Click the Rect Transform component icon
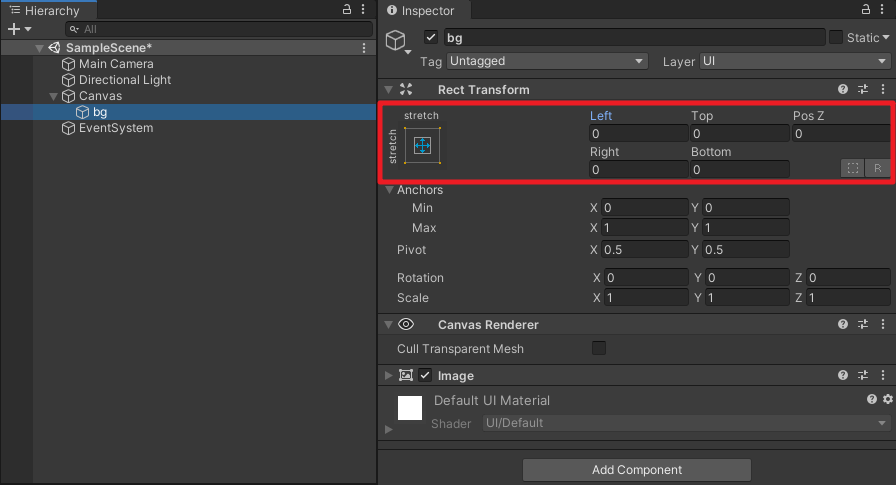This screenshot has width=896, height=485. 406,89
